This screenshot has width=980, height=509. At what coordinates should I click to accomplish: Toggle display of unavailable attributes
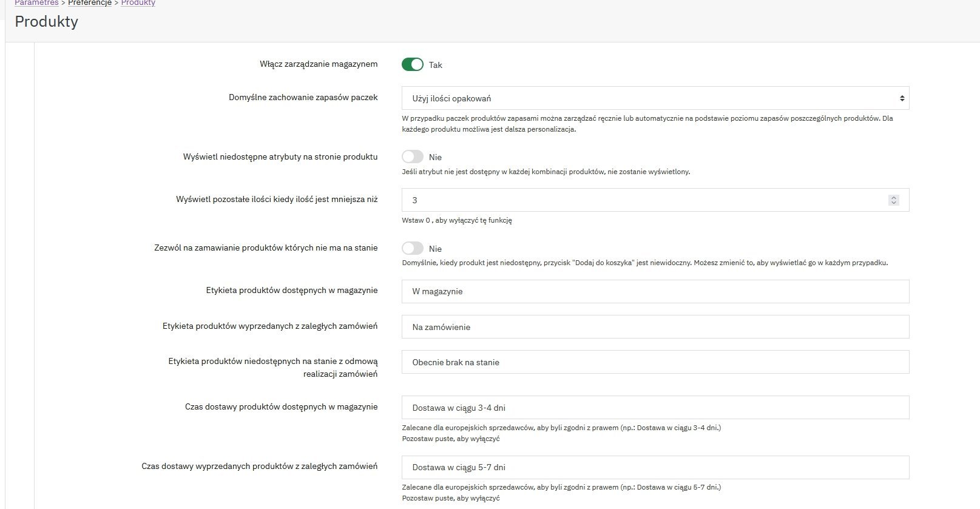412,157
